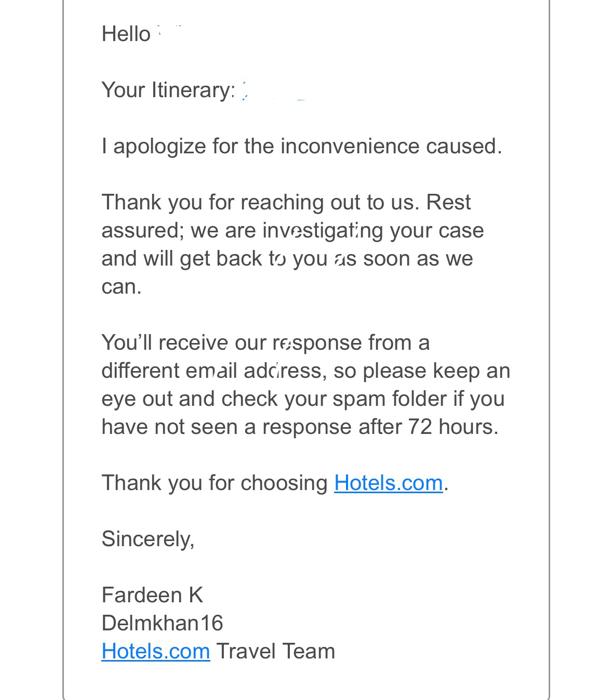
Task: Click the apology sentence about inconvenience
Action: [x=302, y=146]
